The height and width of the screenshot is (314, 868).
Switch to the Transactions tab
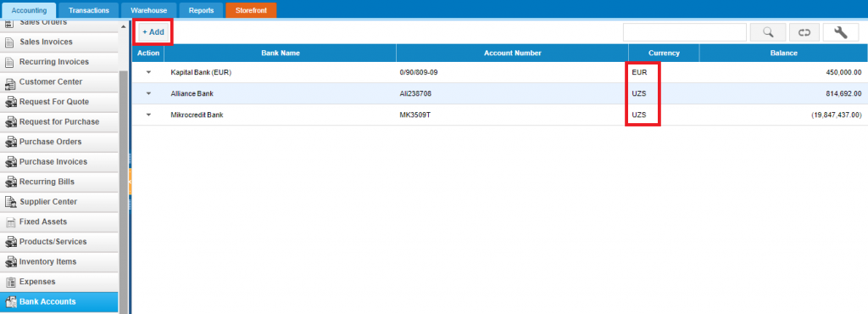pyautogui.click(x=88, y=10)
